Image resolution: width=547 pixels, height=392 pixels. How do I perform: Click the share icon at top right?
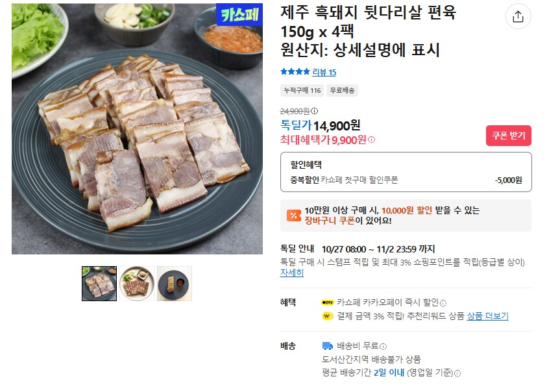519,16
